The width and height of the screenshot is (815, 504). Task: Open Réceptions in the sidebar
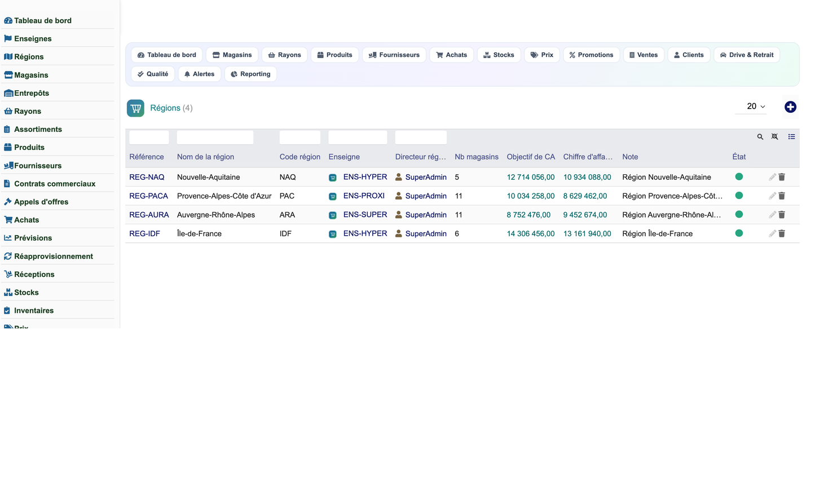tap(34, 275)
